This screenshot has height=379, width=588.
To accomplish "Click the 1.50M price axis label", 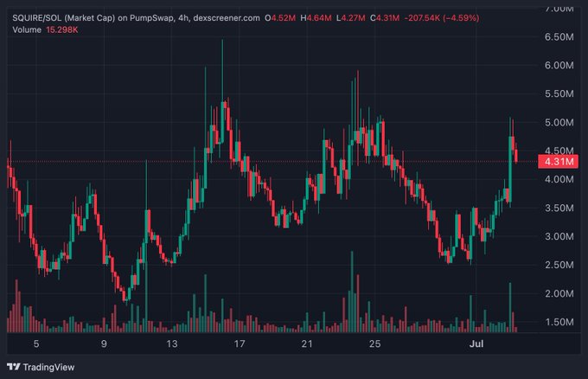I will pyautogui.click(x=559, y=322).
